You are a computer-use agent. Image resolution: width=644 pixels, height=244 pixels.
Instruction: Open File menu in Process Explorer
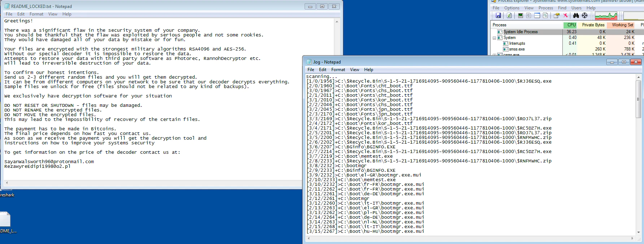pos(496,8)
